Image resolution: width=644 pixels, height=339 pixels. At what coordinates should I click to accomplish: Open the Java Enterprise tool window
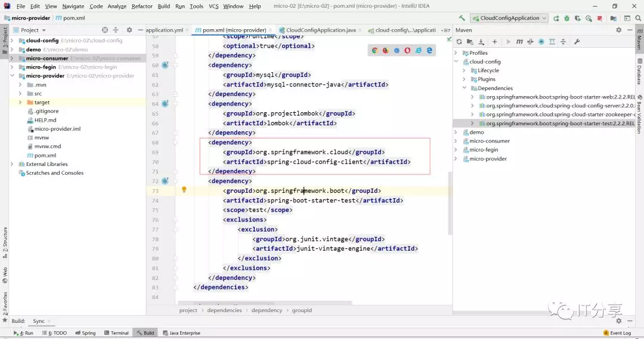point(181,333)
